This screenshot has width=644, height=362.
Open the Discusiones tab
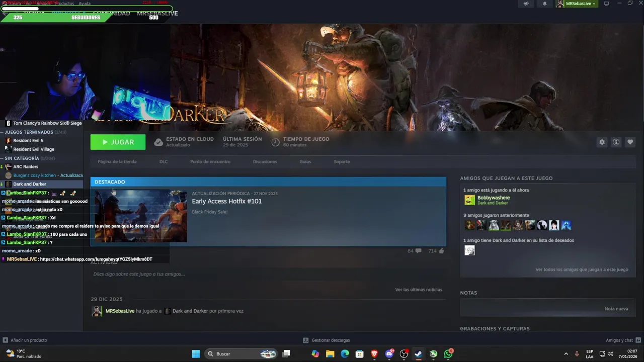pos(265,162)
